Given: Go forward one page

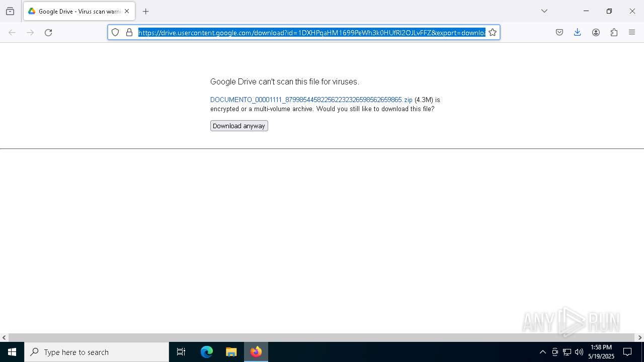Looking at the screenshot, I should 30,32.
